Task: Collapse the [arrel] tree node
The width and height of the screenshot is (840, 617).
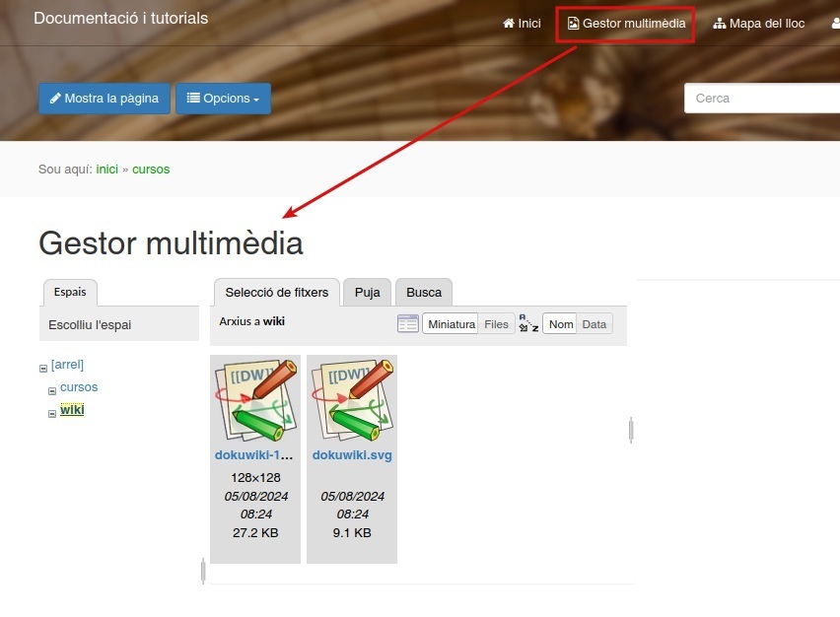Action: pos(43,369)
